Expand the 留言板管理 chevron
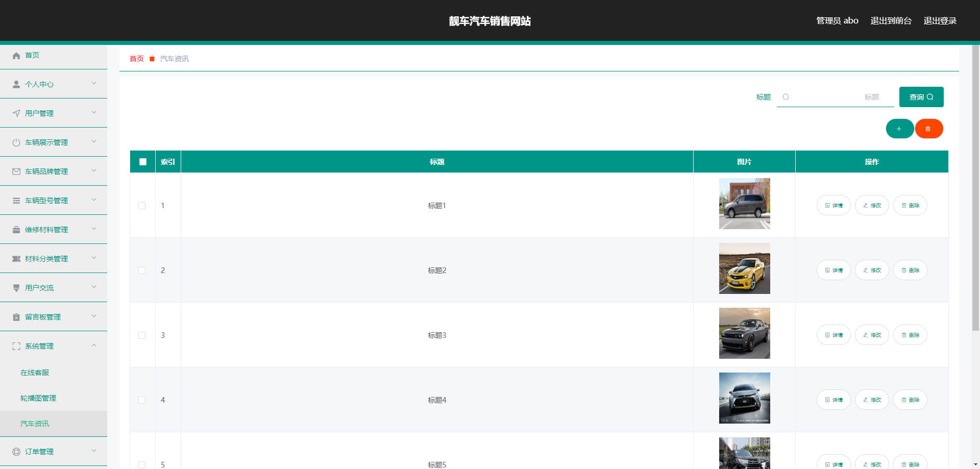980x469 pixels. coord(94,316)
